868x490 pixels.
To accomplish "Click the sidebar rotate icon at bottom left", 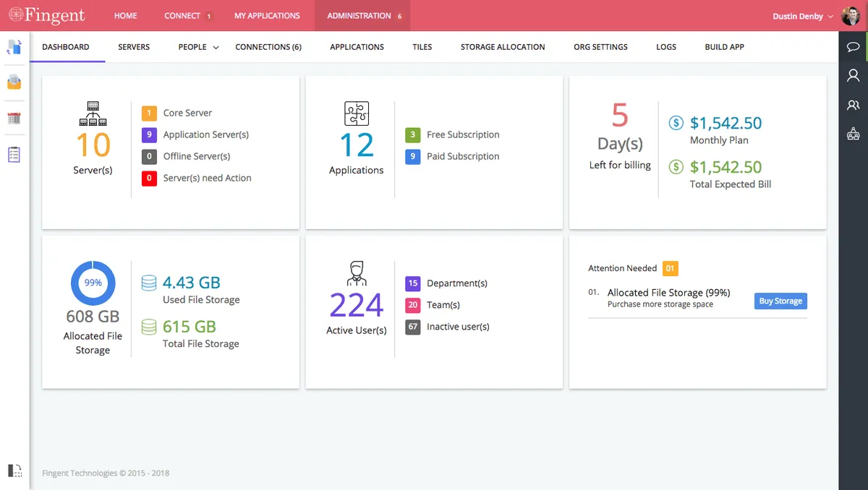I will click(x=14, y=470).
